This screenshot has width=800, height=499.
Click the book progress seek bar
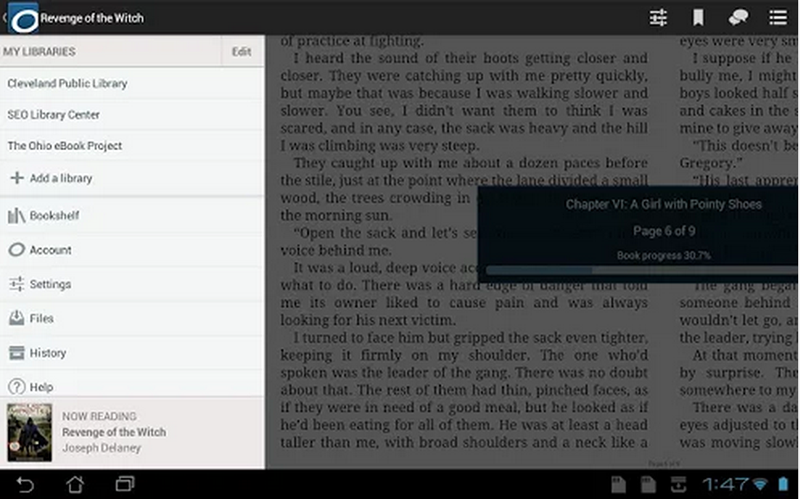[642, 270]
